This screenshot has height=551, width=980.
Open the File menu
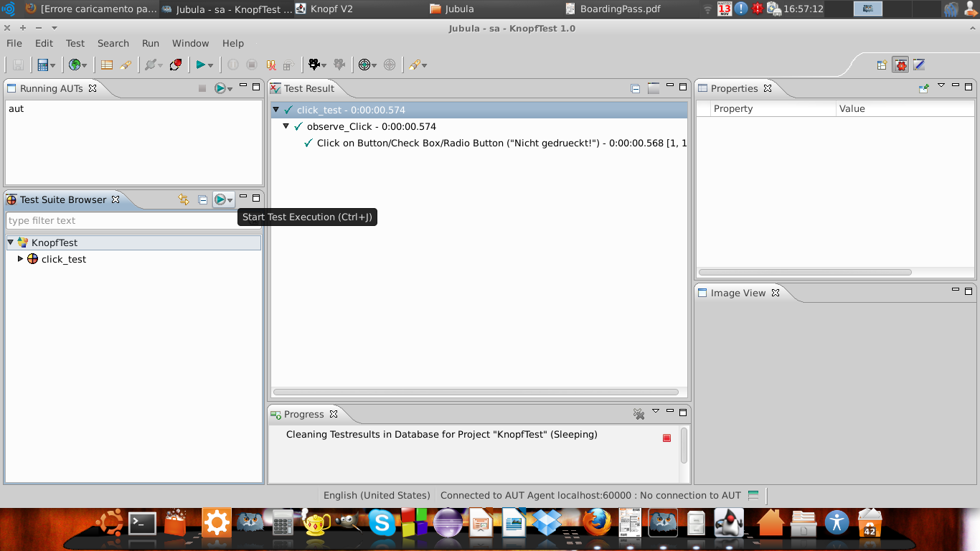pos(14,43)
